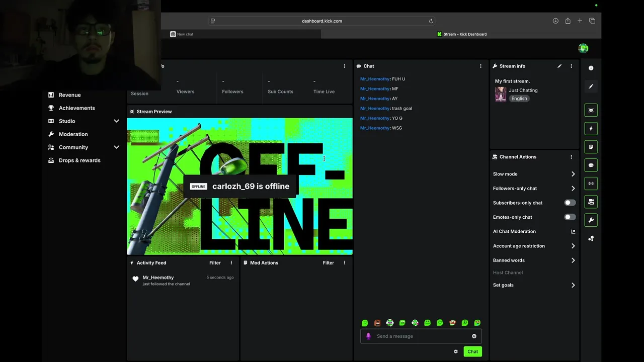The image size is (644, 362).
Task: Toggle the wrench stream info icon in right rail
Action: coord(591,220)
